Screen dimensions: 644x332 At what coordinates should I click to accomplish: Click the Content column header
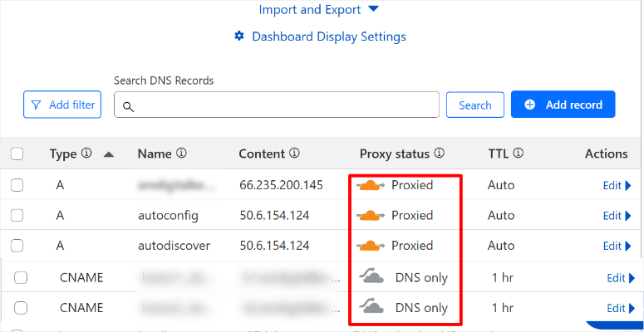click(x=262, y=154)
